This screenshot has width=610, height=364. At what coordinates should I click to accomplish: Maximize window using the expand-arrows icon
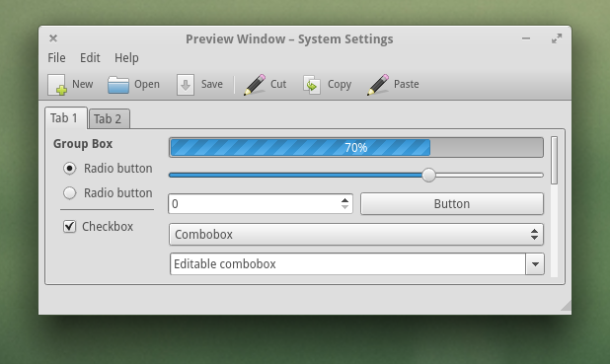point(557,38)
